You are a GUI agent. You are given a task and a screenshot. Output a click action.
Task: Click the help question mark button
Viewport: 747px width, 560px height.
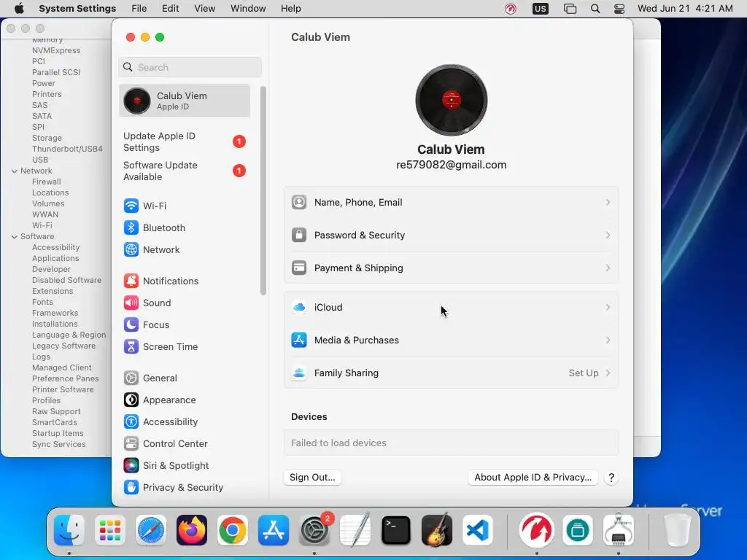click(x=611, y=478)
